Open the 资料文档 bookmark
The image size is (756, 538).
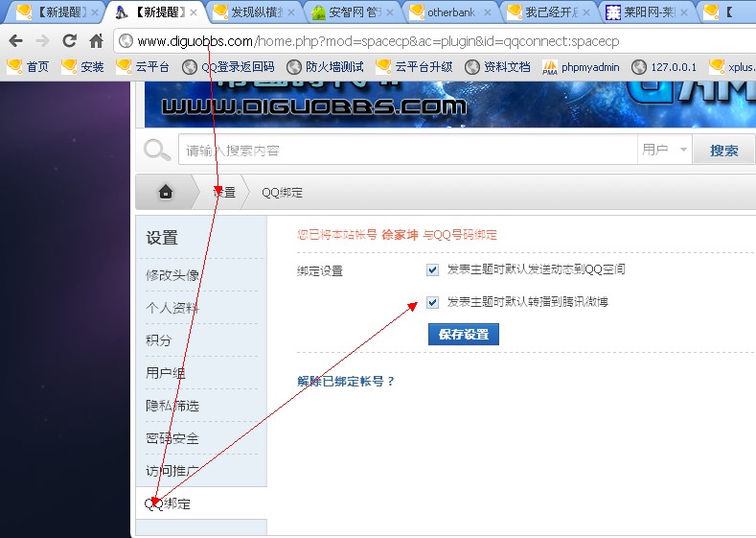tap(497, 66)
